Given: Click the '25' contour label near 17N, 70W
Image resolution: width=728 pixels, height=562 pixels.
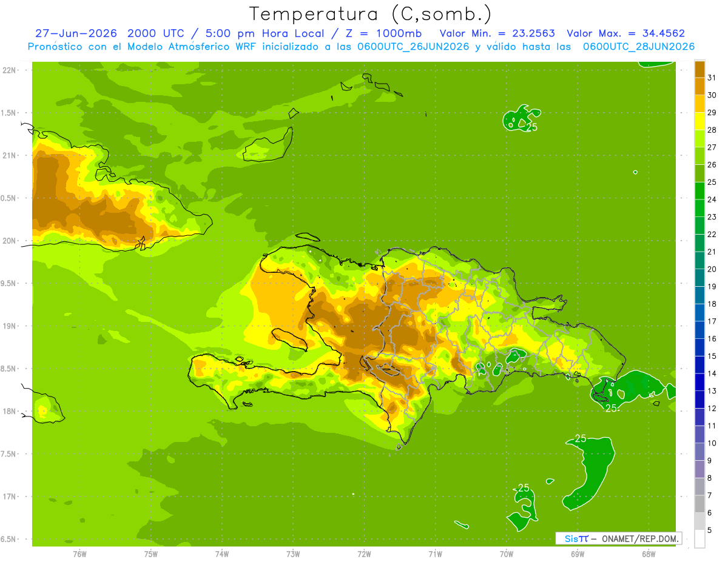Looking at the screenshot, I should pos(524,488).
